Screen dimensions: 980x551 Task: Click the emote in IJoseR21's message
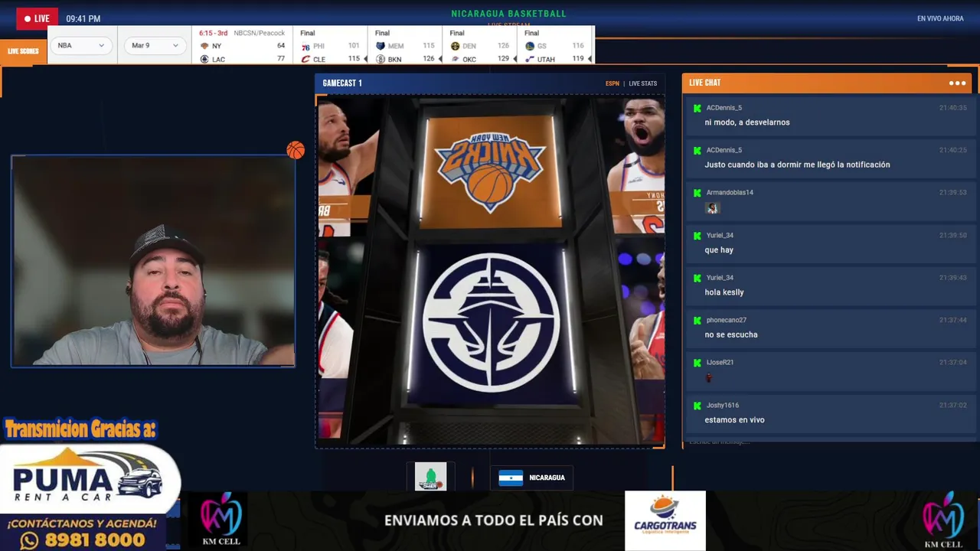709,377
